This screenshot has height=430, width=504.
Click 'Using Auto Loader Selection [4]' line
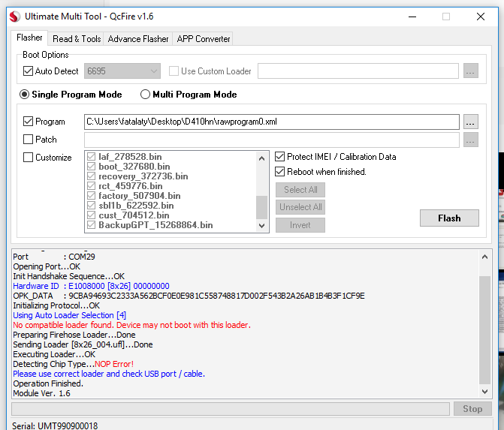[69, 315]
